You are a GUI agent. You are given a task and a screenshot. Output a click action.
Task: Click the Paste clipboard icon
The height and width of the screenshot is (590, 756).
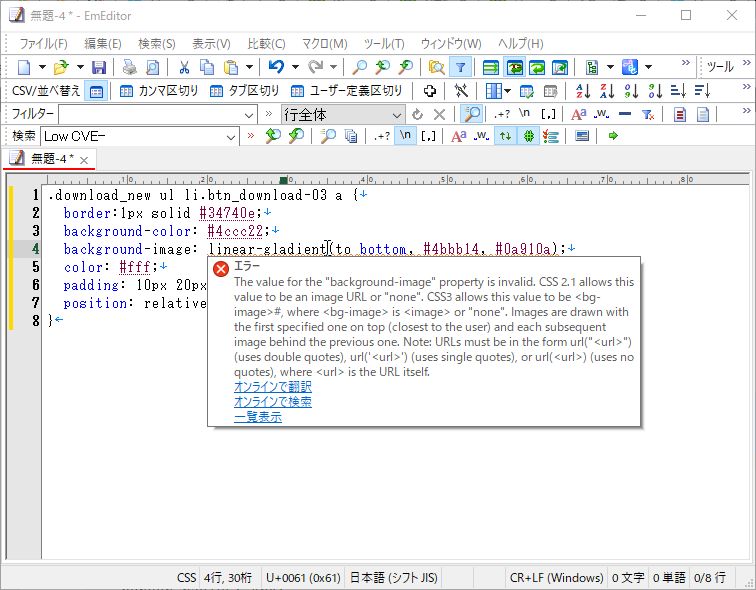pos(231,67)
